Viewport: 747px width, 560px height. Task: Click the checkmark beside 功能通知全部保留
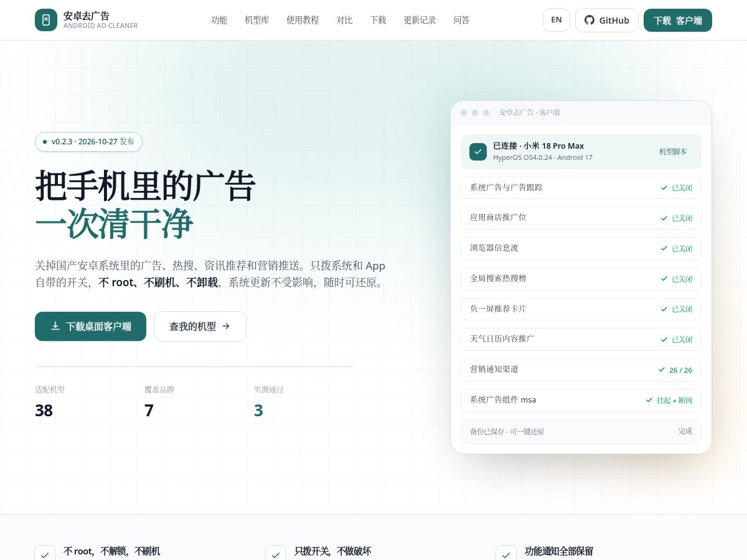[x=506, y=555]
